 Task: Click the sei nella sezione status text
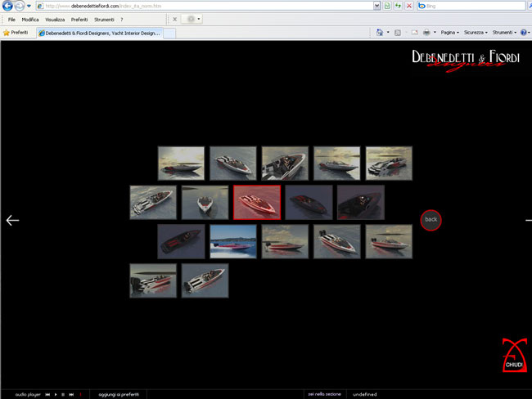(324, 394)
